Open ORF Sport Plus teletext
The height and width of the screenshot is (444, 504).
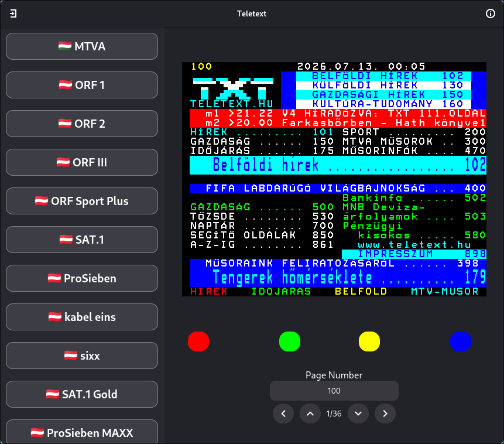(82, 201)
